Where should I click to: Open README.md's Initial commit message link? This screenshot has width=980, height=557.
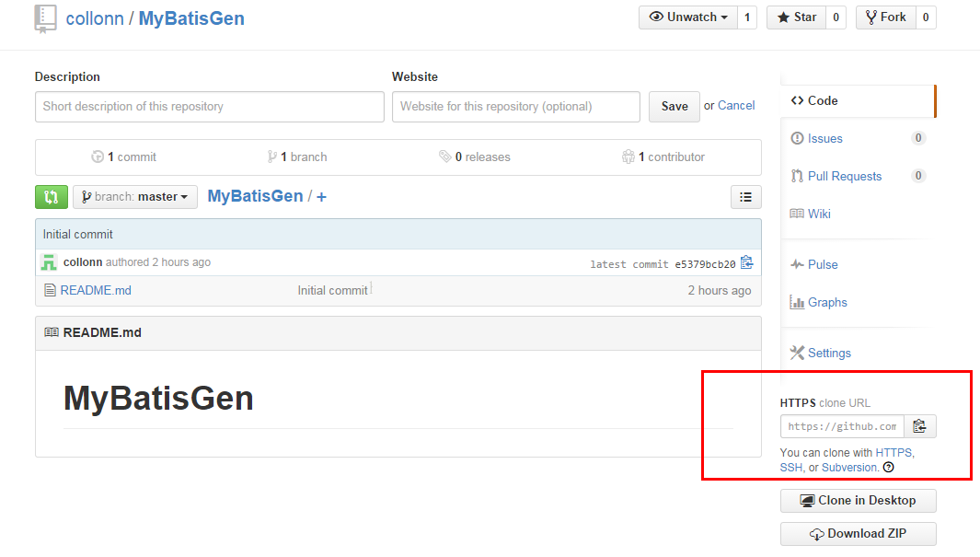click(x=332, y=291)
